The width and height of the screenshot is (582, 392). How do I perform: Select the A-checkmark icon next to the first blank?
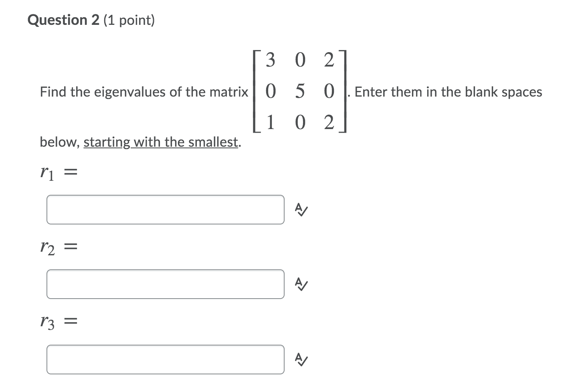(x=301, y=209)
